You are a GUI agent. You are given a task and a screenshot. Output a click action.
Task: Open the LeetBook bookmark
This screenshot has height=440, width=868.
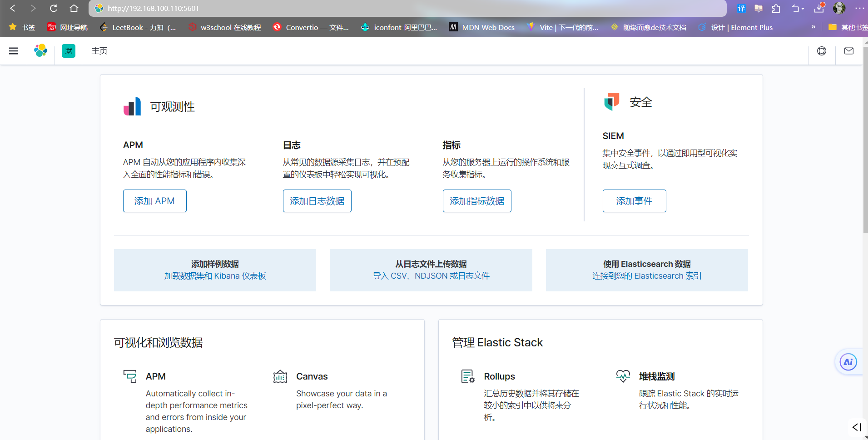pos(138,27)
